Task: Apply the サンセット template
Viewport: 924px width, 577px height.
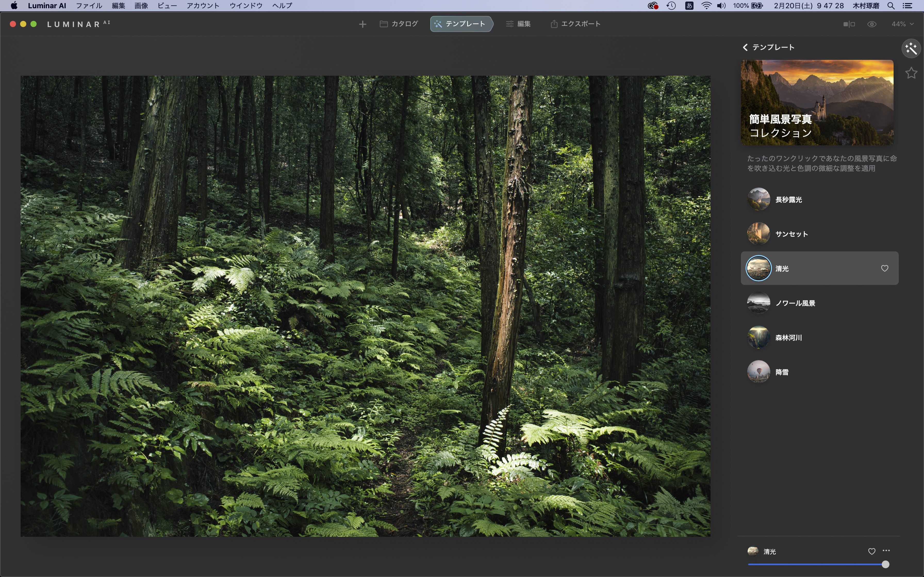Action: pyautogui.click(x=791, y=234)
